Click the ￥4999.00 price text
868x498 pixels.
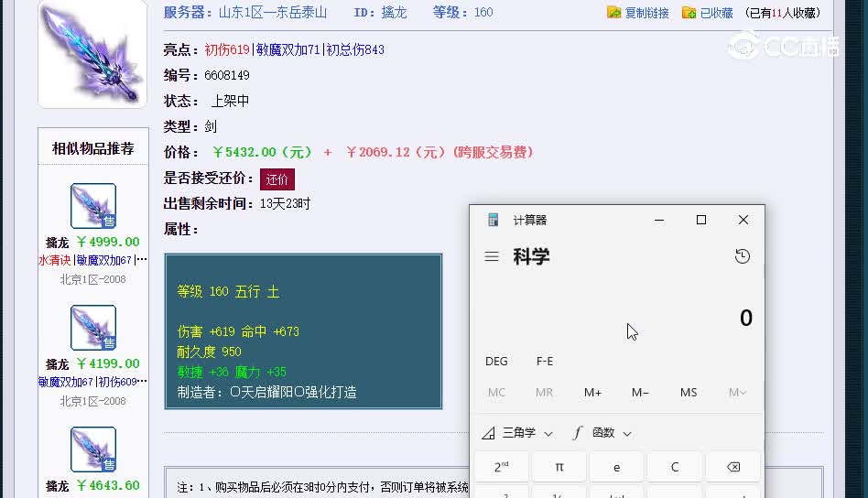[108, 242]
